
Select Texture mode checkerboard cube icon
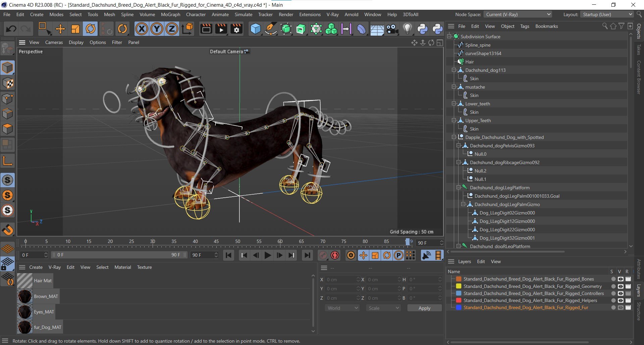pos(8,83)
